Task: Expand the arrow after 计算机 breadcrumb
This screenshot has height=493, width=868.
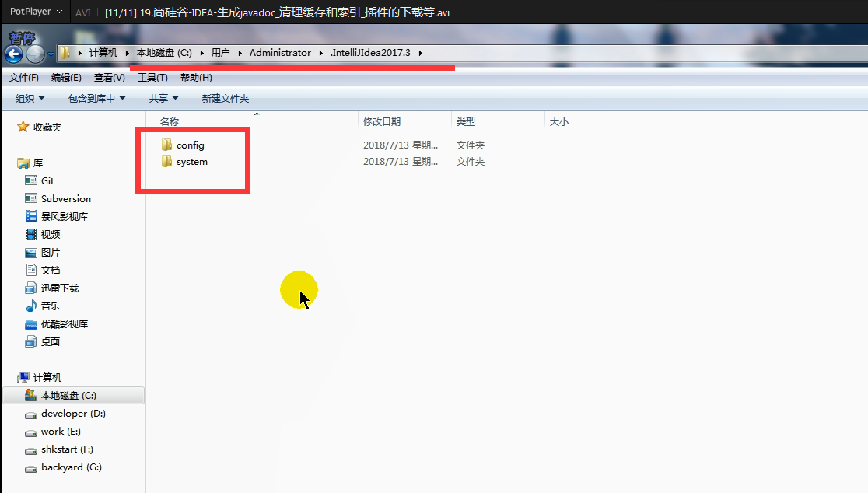Action: 127,53
